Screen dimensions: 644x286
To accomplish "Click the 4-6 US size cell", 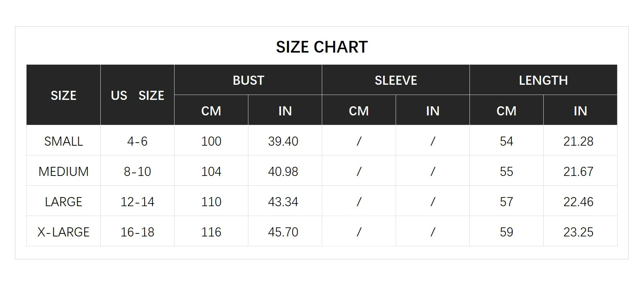I will click(137, 141).
